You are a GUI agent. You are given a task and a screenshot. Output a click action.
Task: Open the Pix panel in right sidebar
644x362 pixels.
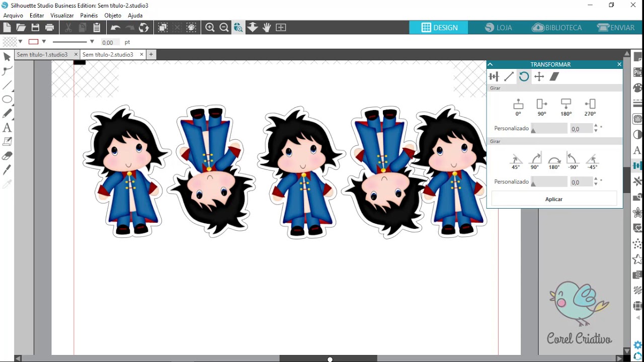(638, 73)
